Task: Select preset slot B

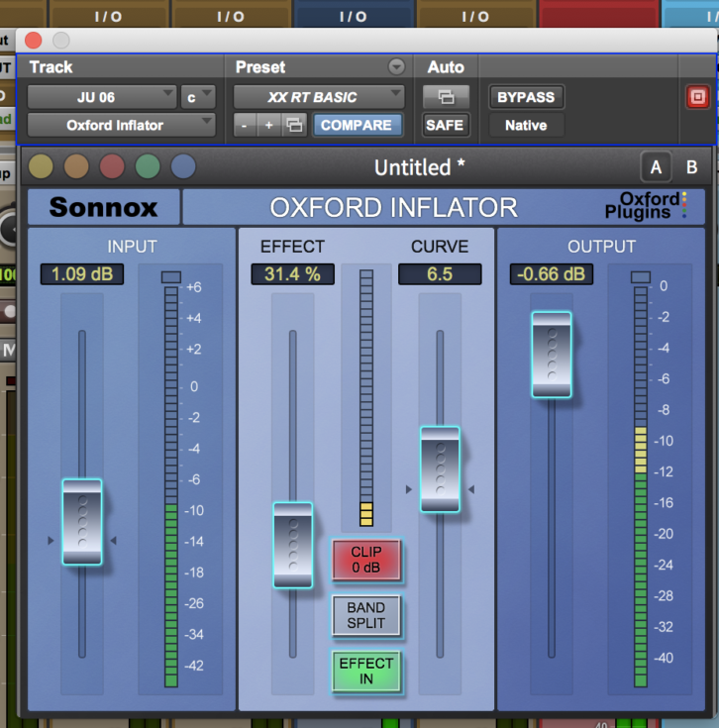Action: coord(691,167)
